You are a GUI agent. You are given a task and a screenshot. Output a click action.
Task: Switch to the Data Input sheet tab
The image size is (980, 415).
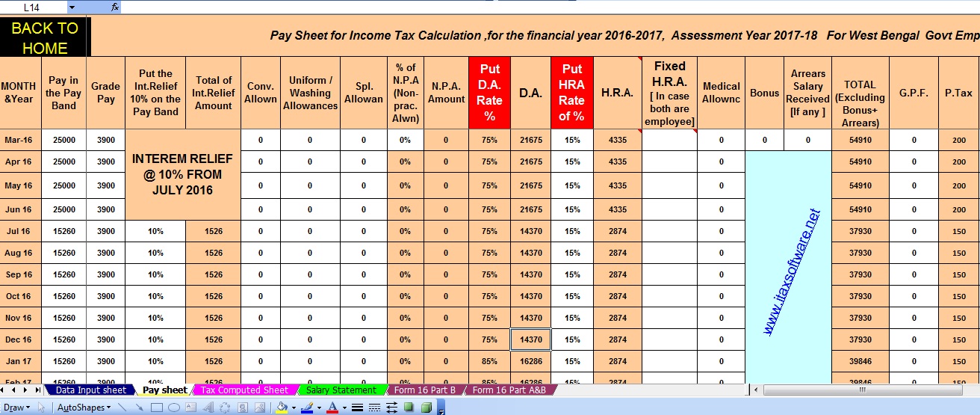click(x=90, y=390)
